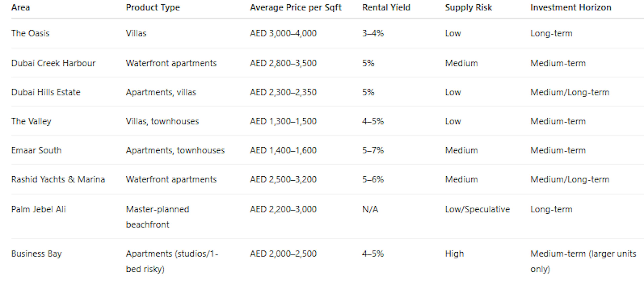Click the Master-planned beachfront product cell
The height and width of the screenshot is (285, 644).
(157, 217)
